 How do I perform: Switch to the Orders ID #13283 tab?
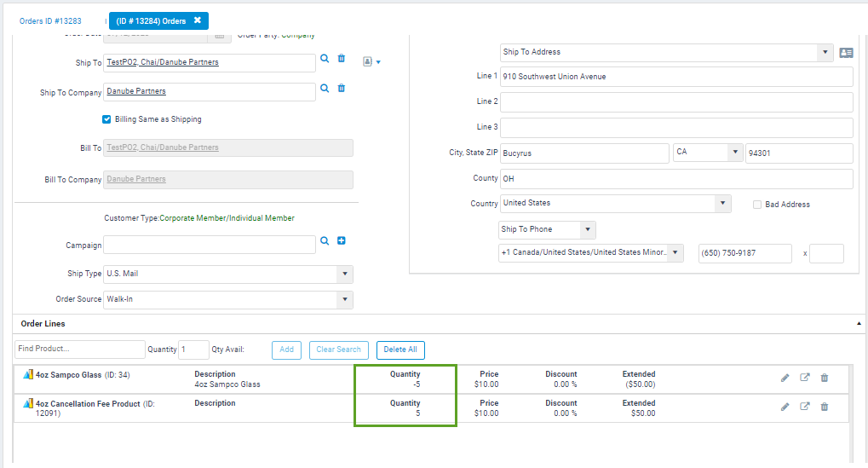[50, 21]
